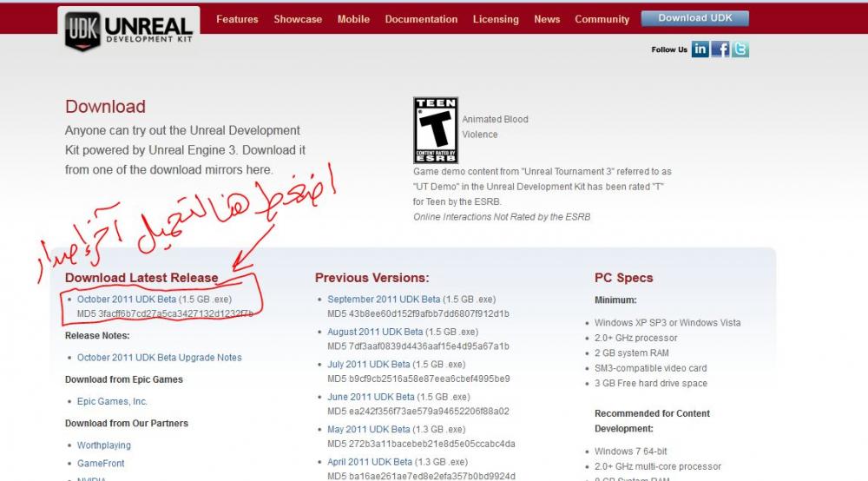Open October 2011 UDK Beta Upgrade Notes

click(160, 358)
